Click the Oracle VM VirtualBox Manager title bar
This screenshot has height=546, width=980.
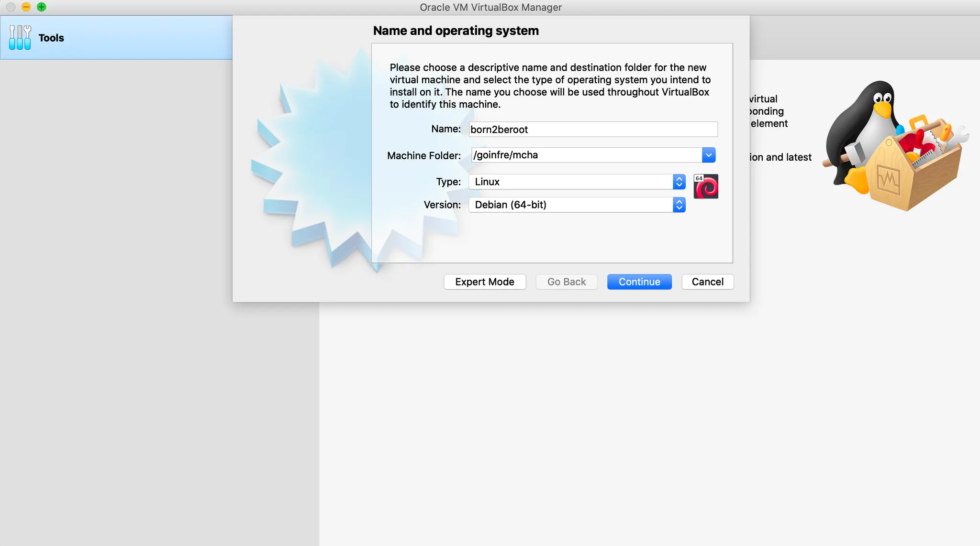click(490, 7)
